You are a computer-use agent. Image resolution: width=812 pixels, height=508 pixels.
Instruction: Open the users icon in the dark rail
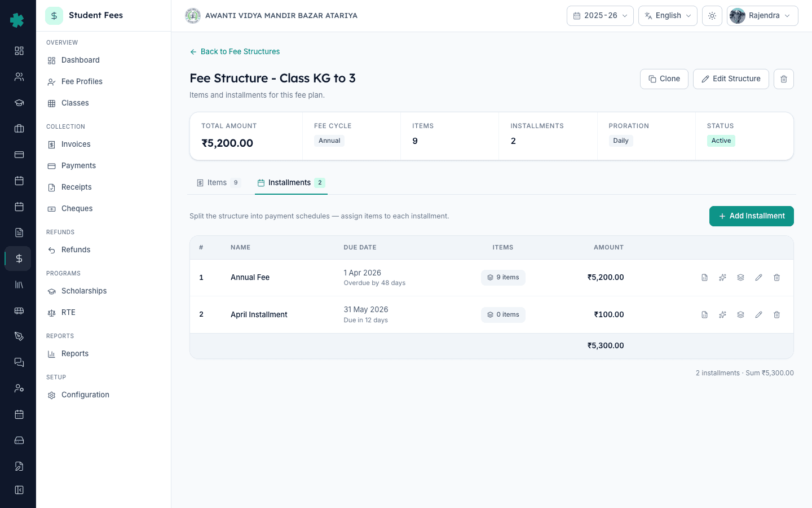click(x=19, y=77)
